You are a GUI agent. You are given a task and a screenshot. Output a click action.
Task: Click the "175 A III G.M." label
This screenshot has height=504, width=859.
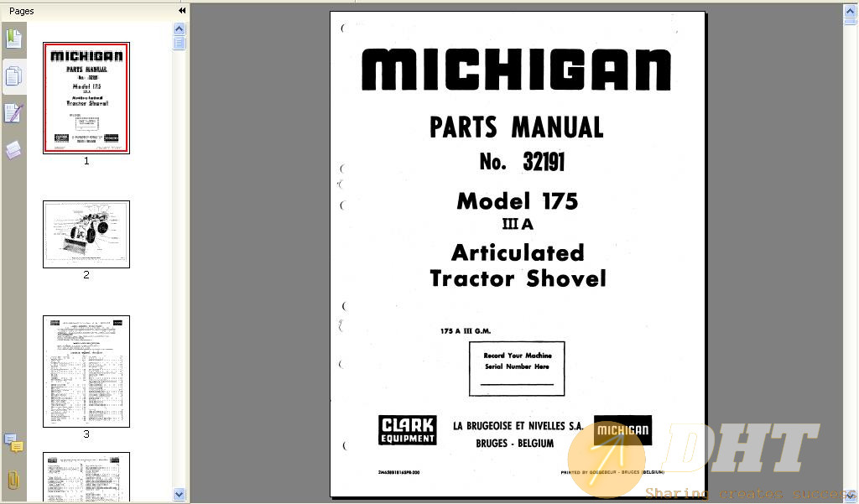click(466, 331)
